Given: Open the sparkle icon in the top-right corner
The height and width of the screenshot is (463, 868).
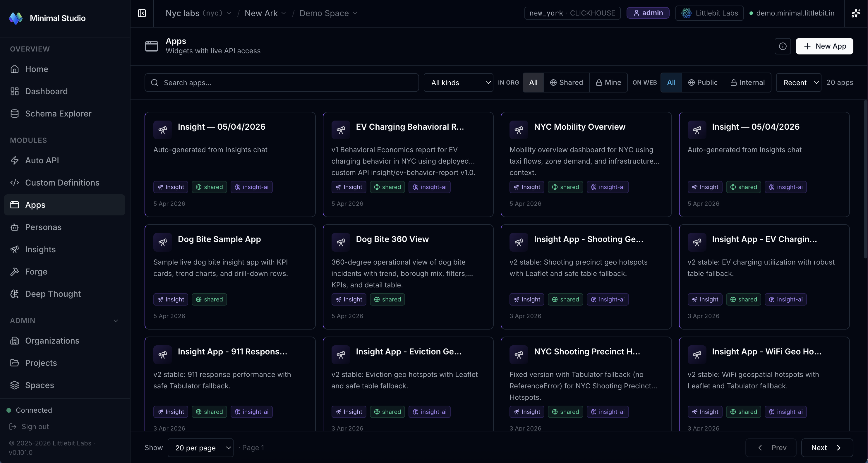Looking at the screenshot, I should 856,13.
